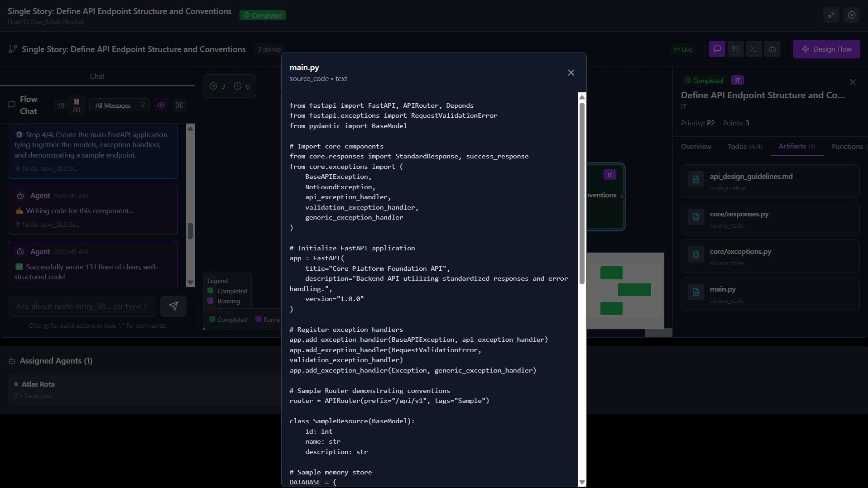Open the agents robot view icon

click(x=772, y=49)
